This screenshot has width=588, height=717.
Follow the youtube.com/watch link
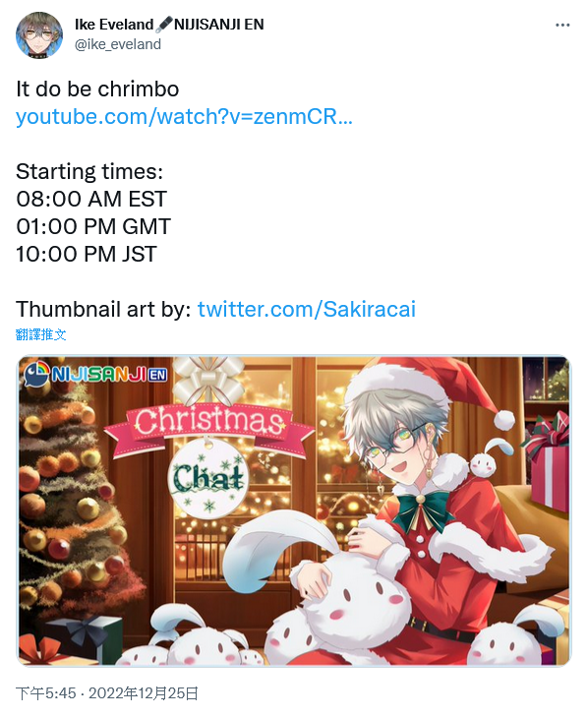point(184,116)
